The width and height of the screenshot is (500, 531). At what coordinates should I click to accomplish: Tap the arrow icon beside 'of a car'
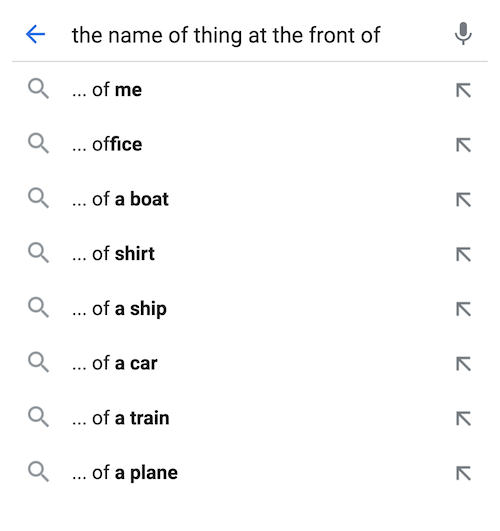[463, 364]
